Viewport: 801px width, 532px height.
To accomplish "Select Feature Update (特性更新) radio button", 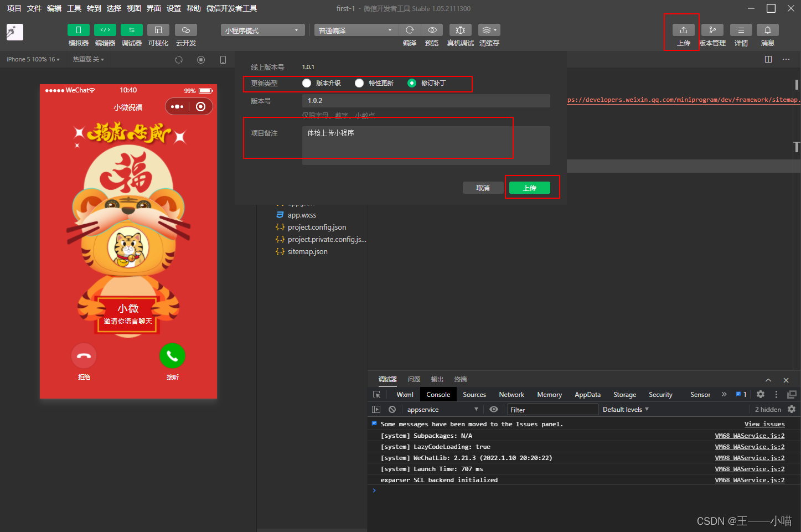I will point(359,83).
